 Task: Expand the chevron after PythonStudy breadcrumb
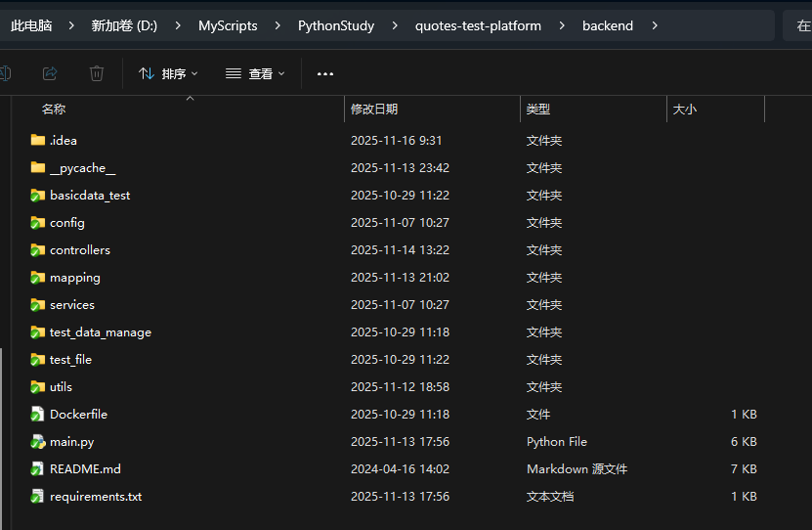pos(395,25)
